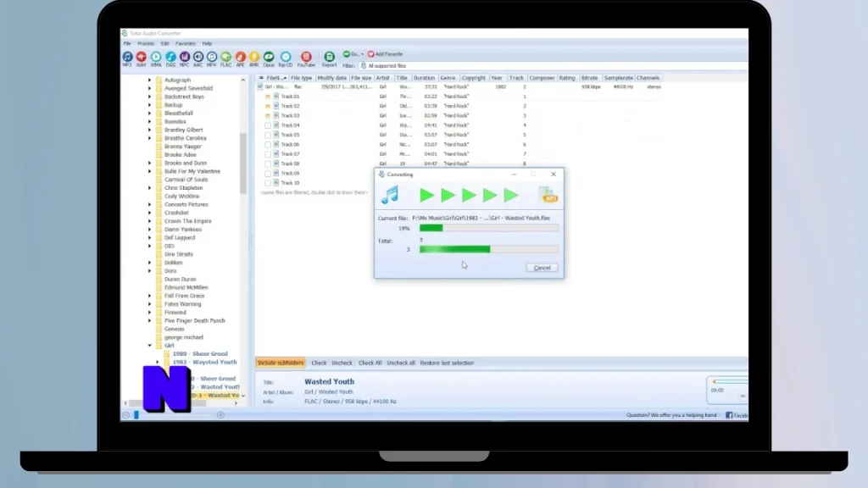Collapse the Girl folder
This screenshot has width=868, height=488.
point(149,346)
